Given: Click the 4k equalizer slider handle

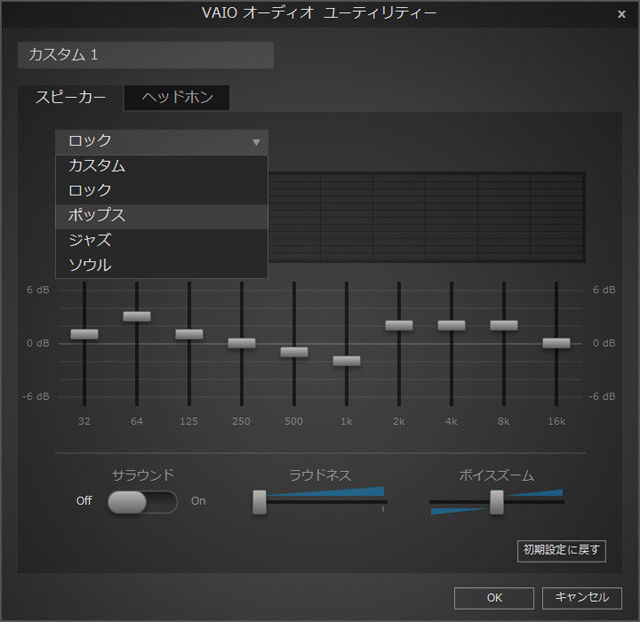Looking at the screenshot, I should coord(451,325).
